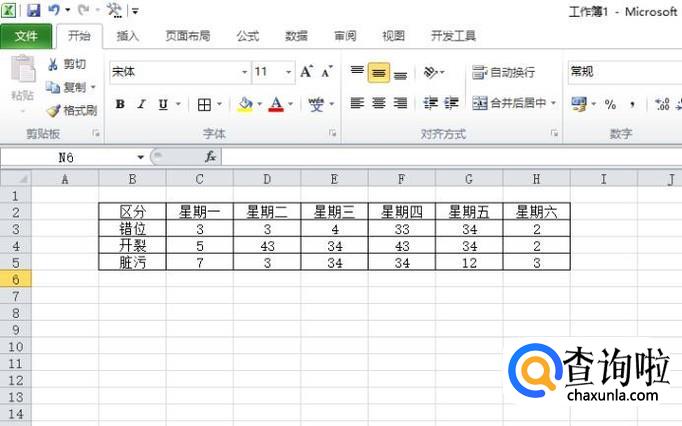Toggle wrap text (自动换行)
Viewport: 682px width, 426px height.
pyautogui.click(x=504, y=72)
